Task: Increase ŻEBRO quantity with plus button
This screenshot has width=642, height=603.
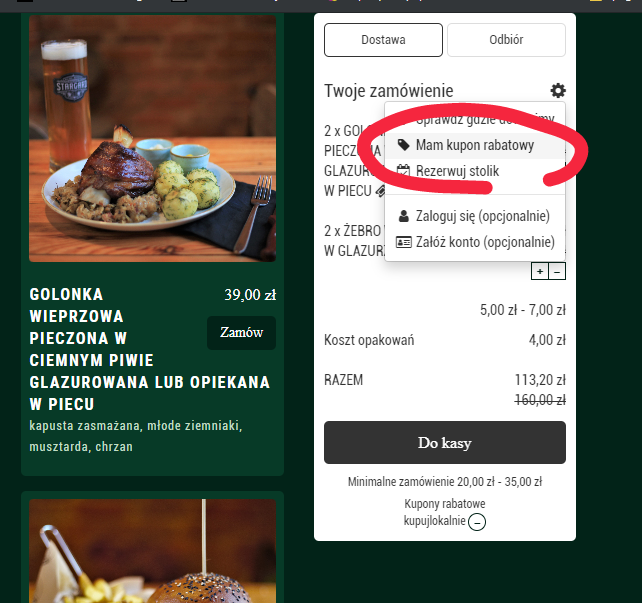Action: pyautogui.click(x=540, y=271)
